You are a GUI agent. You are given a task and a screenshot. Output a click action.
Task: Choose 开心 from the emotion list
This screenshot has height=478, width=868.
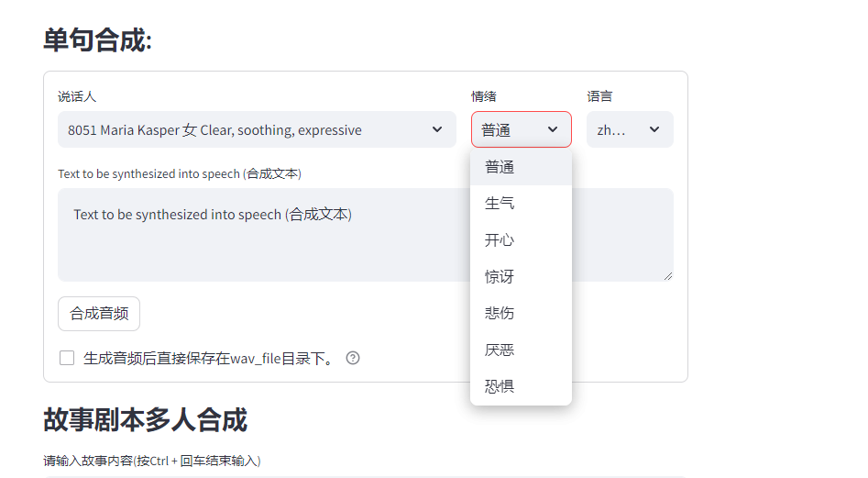click(x=500, y=239)
